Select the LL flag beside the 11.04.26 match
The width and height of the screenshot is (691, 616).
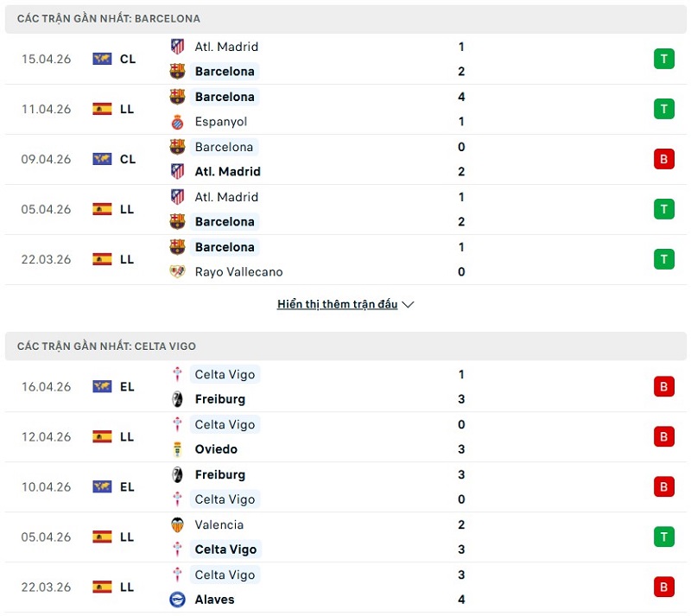103,109
